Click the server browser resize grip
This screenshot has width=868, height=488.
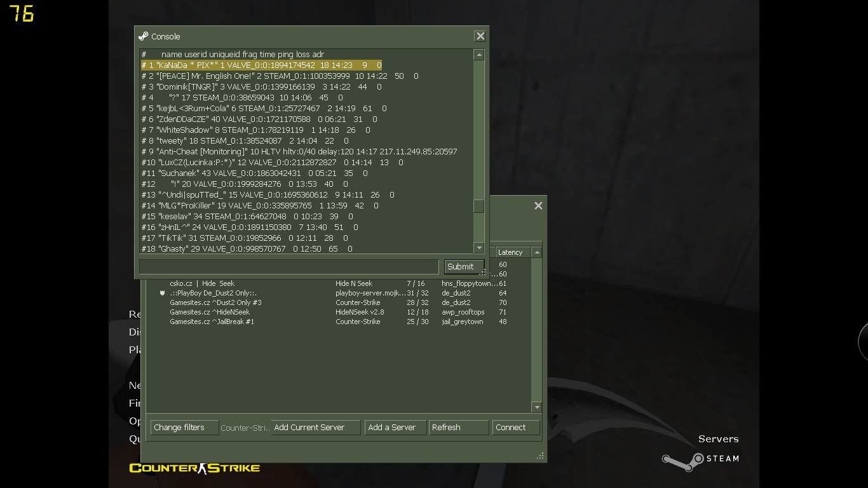tap(540, 456)
